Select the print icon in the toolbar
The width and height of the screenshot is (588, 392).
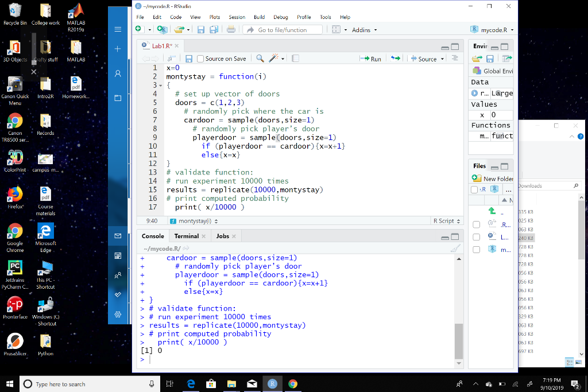(232, 29)
